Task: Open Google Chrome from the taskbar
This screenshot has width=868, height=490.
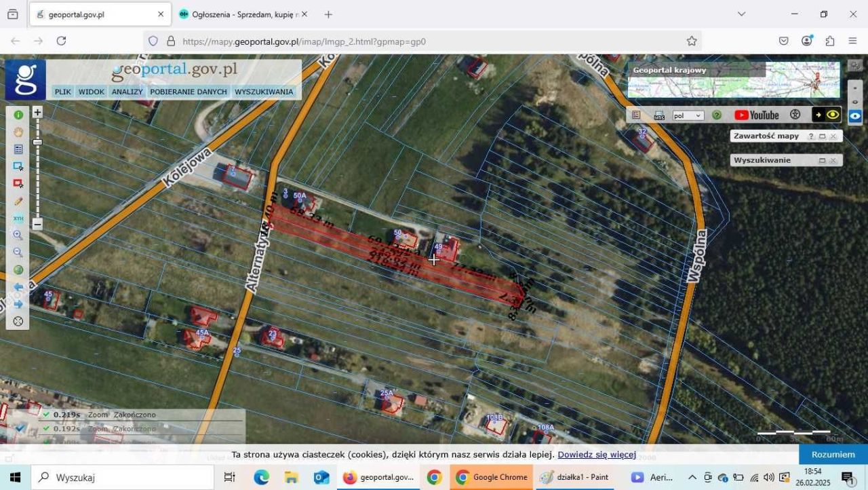Action: 491,477
